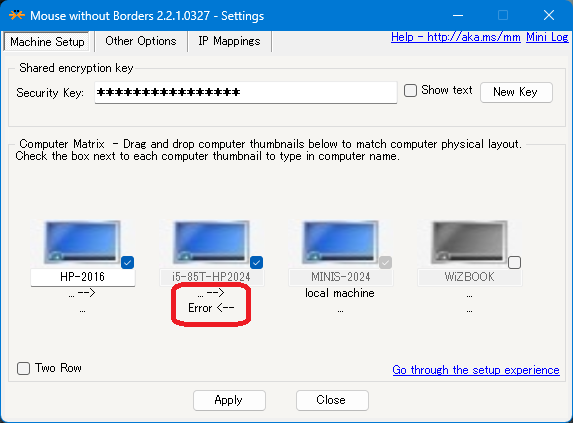Generate a New Key

point(516,92)
